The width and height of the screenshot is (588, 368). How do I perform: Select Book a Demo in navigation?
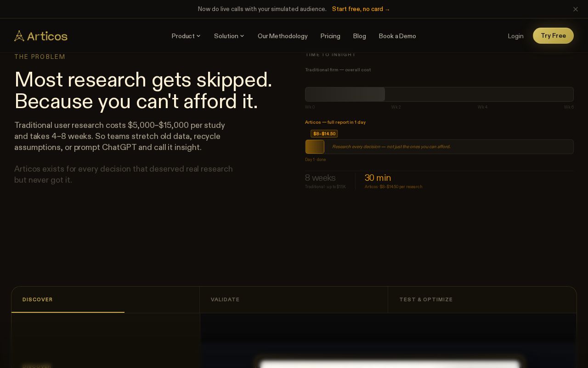[x=397, y=36]
